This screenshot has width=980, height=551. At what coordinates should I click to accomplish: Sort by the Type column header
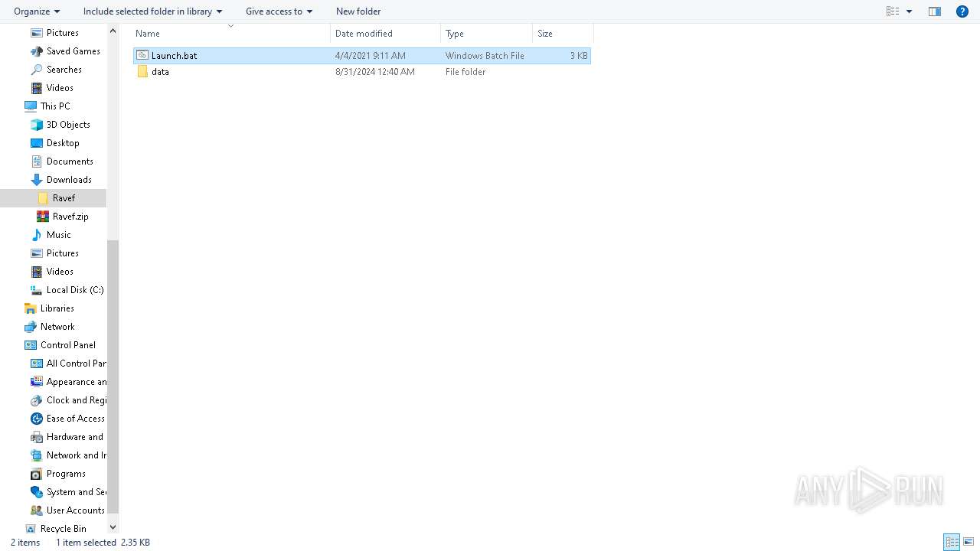pyautogui.click(x=487, y=34)
